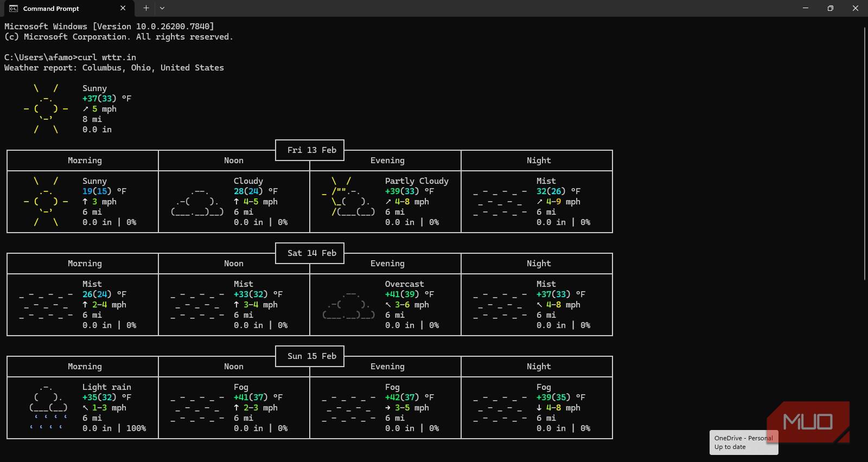Minimize the terminal window

(x=805, y=8)
